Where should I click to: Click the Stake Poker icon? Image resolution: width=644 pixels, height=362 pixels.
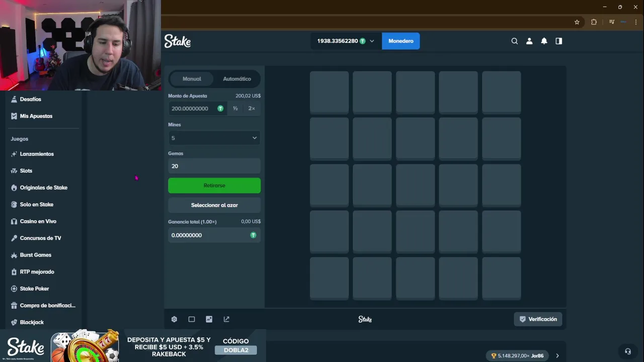click(14, 289)
